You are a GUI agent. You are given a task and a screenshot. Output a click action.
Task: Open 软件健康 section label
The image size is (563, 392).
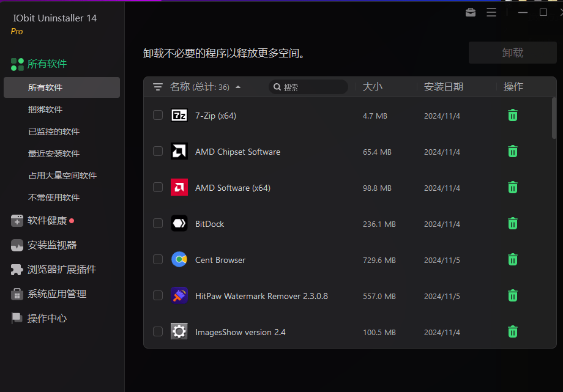(x=47, y=220)
